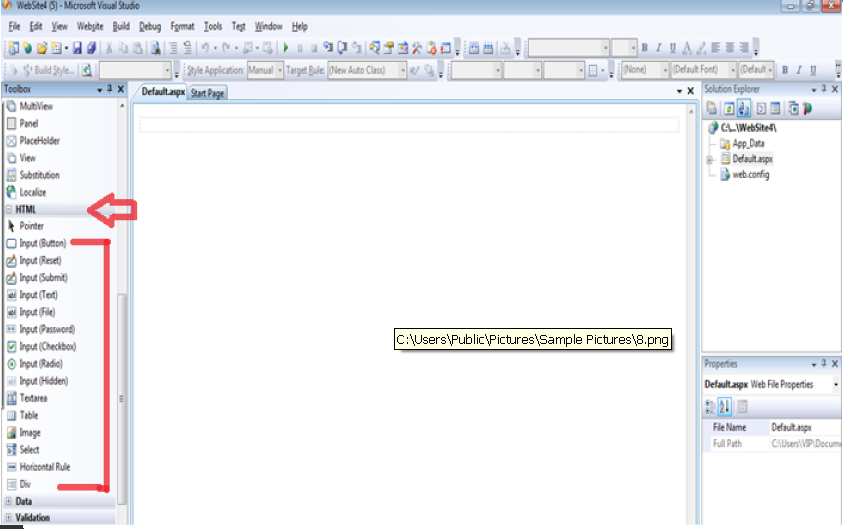843x529 pixels.
Task: Expand the Default.aspx node in Solution Explorer
Action: coord(709,160)
